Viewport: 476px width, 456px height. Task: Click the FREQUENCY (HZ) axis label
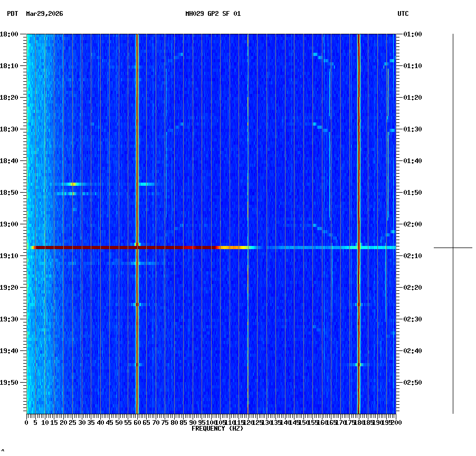tap(217, 428)
